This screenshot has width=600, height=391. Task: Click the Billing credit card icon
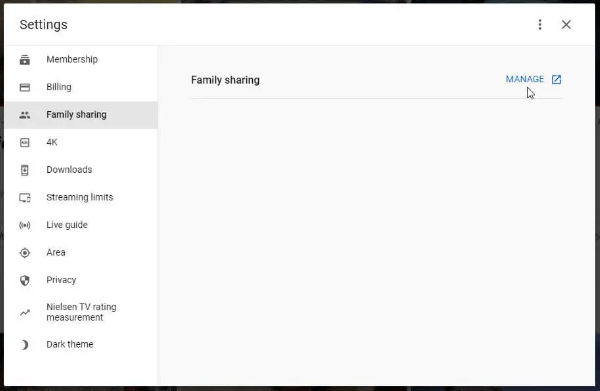[x=25, y=87]
